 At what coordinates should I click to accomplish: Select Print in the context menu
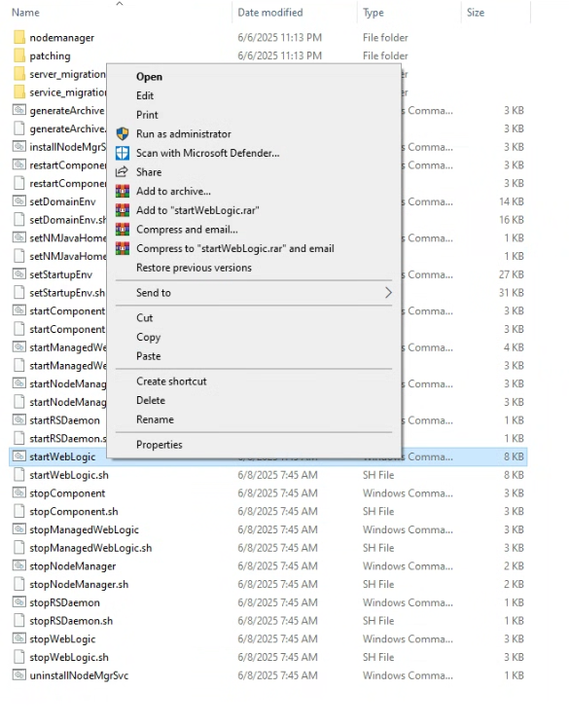tap(147, 115)
